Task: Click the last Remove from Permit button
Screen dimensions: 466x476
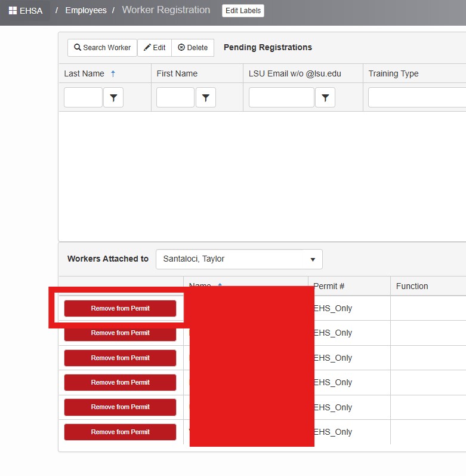Action: [x=120, y=432]
